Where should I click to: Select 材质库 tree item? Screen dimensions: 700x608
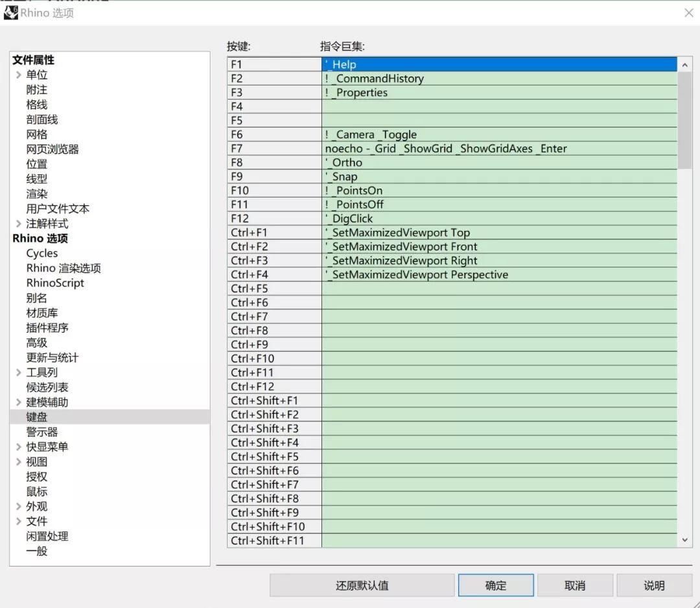[42, 313]
